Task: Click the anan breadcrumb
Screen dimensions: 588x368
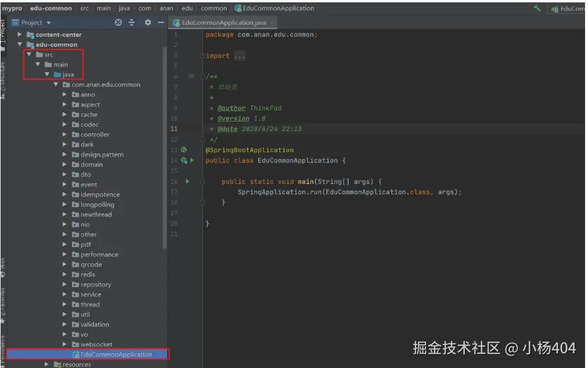Action: pyautogui.click(x=166, y=8)
